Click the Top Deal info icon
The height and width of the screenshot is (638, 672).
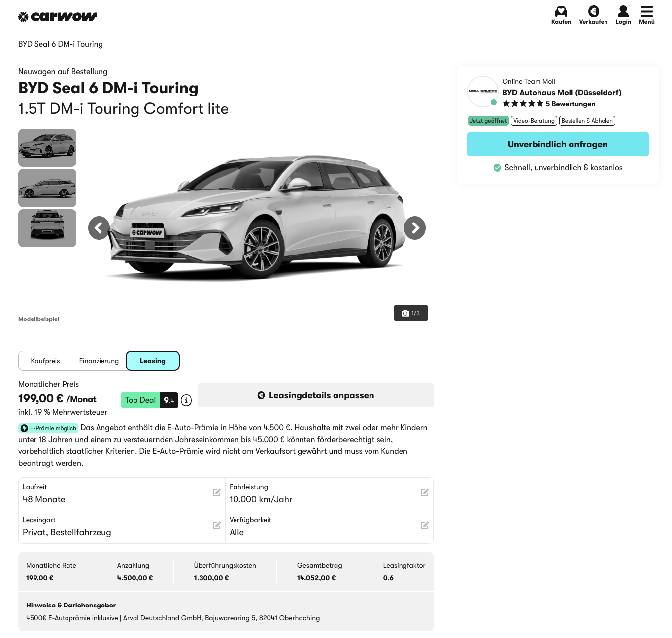click(186, 400)
